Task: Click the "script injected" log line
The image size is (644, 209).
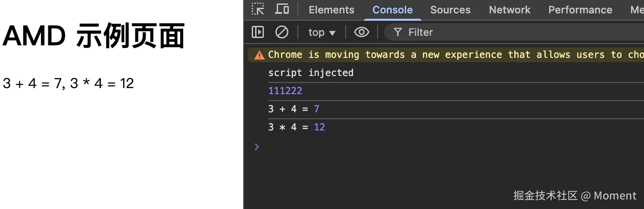Action: pyautogui.click(x=310, y=73)
